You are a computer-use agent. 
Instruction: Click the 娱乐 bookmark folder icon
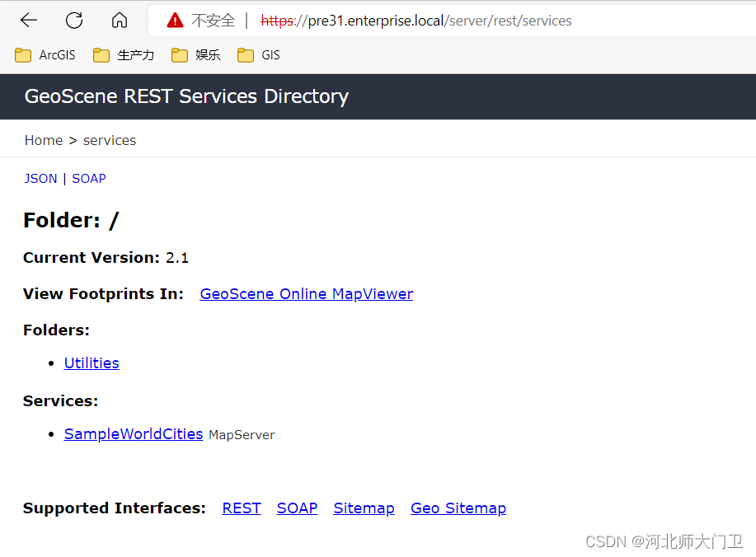point(179,54)
